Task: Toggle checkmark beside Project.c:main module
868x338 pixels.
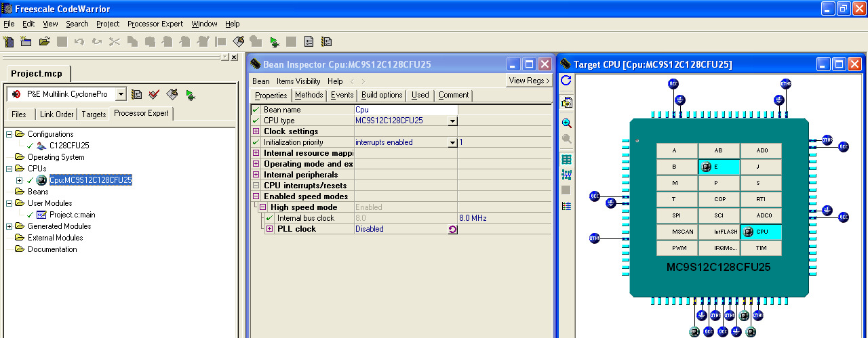Action: tap(30, 215)
